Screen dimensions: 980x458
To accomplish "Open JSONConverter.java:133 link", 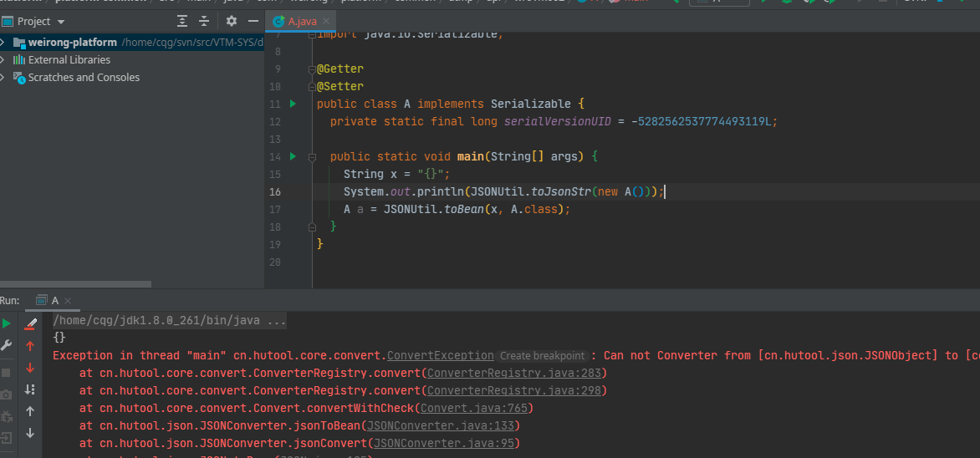I will [x=440, y=425].
